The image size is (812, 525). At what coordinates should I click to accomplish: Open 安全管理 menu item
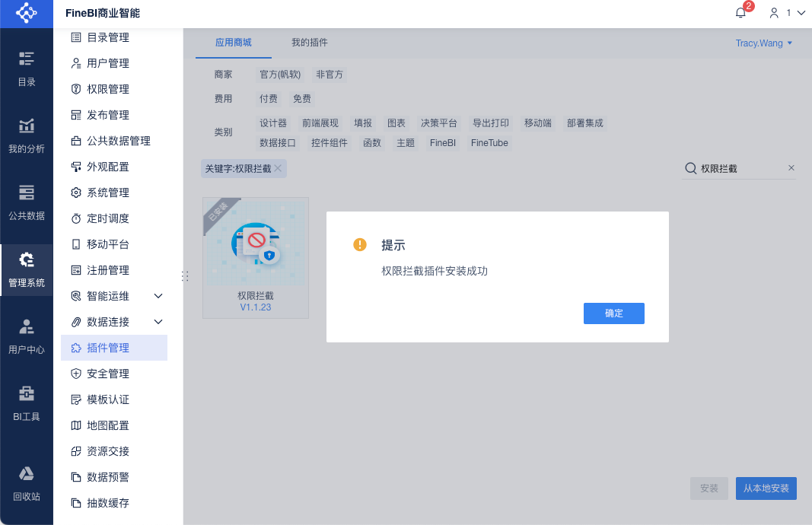tap(114, 374)
